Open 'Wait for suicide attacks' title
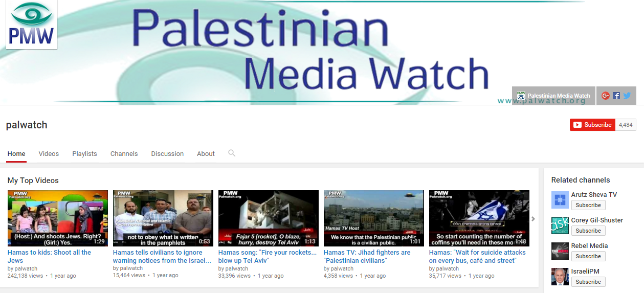This screenshot has width=644, height=293. 477,256
